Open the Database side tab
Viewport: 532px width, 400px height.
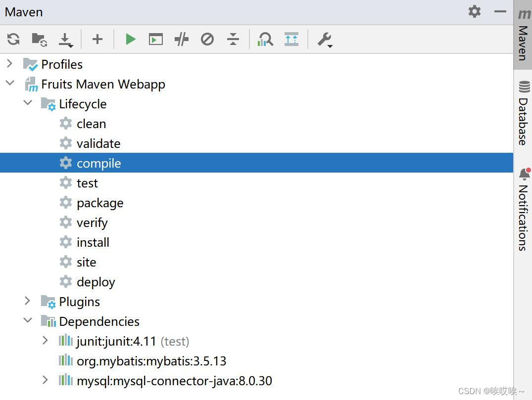tap(523, 113)
